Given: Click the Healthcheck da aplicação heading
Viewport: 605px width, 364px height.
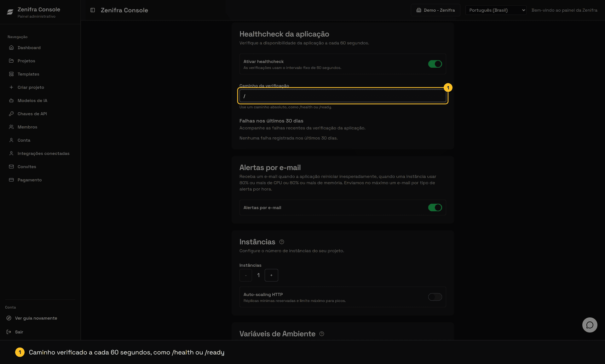Looking at the screenshot, I should tap(284, 34).
